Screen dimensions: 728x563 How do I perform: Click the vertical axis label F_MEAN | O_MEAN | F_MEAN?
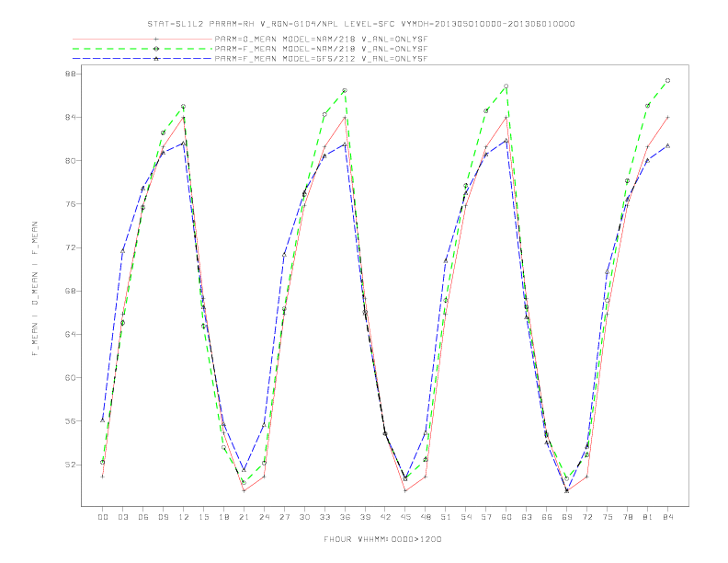[35, 289]
